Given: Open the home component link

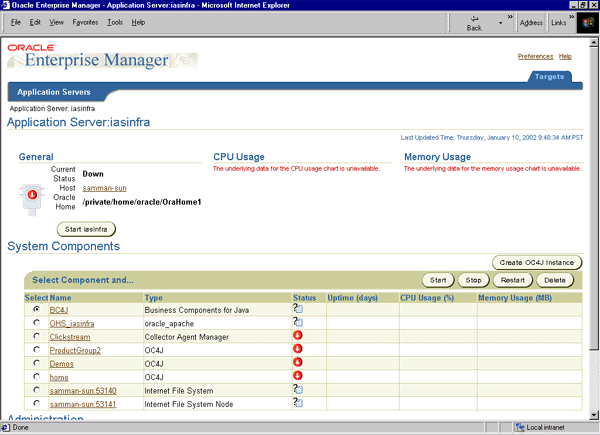Looking at the screenshot, I should [59, 378].
